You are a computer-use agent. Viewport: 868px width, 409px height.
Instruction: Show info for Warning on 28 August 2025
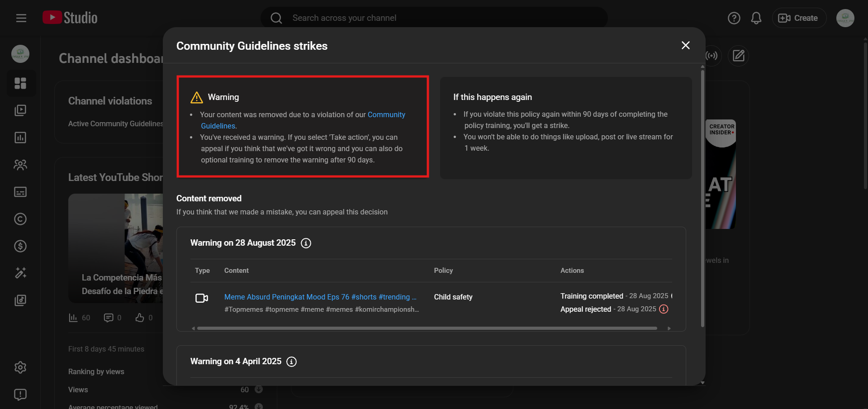pyautogui.click(x=306, y=243)
